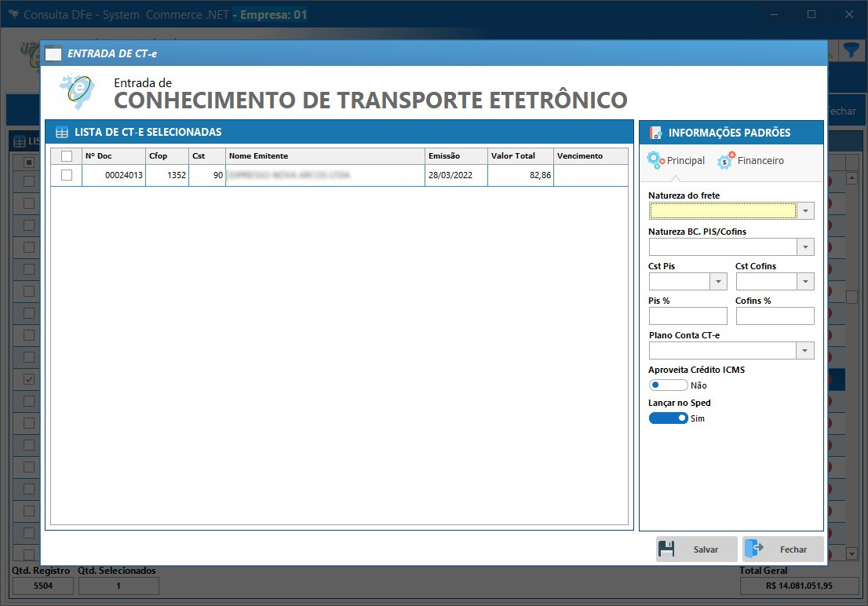The width and height of the screenshot is (868, 606).
Task: Click the grid icon beside Lista de CT-e Selecionadas
Action: point(62,132)
